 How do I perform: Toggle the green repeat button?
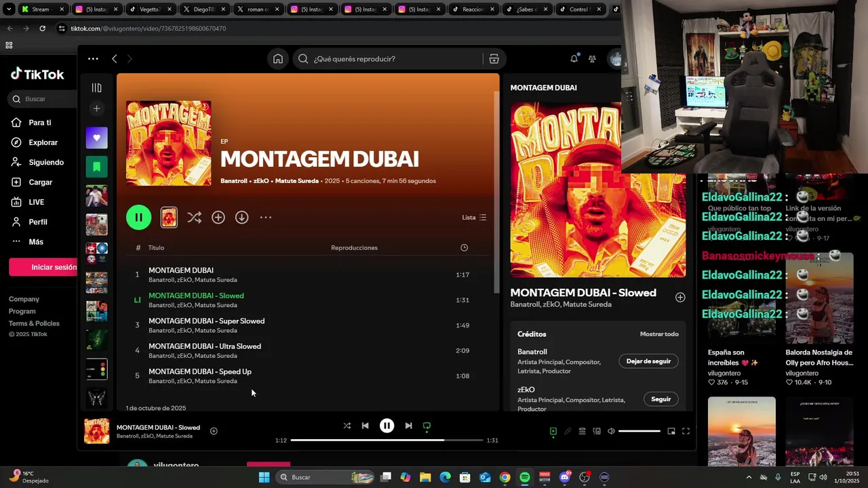coord(427,426)
